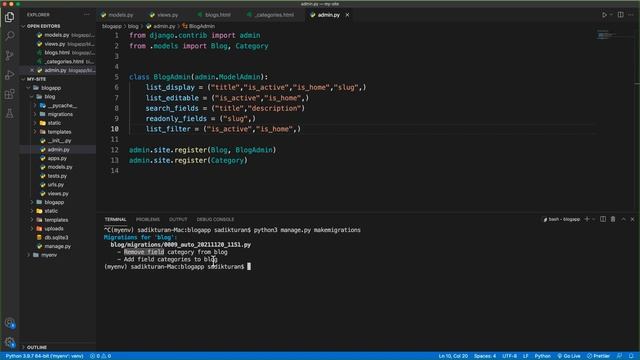Switch to the views.py tab
Image resolution: width=640 pixels, height=360 pixels.
click(x=164, y=15)
